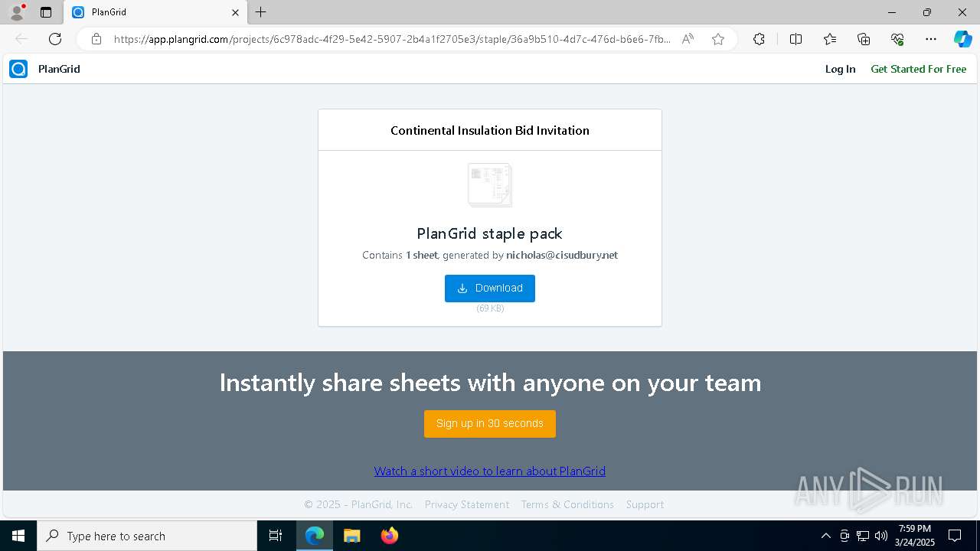
Task: Open Browser essentials icon
Action: 897,39
